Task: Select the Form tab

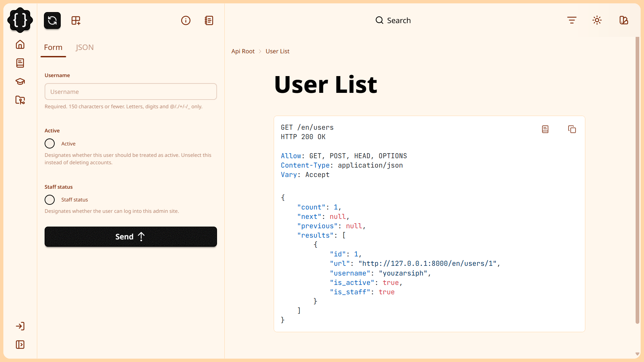Action: coord(53,47)
